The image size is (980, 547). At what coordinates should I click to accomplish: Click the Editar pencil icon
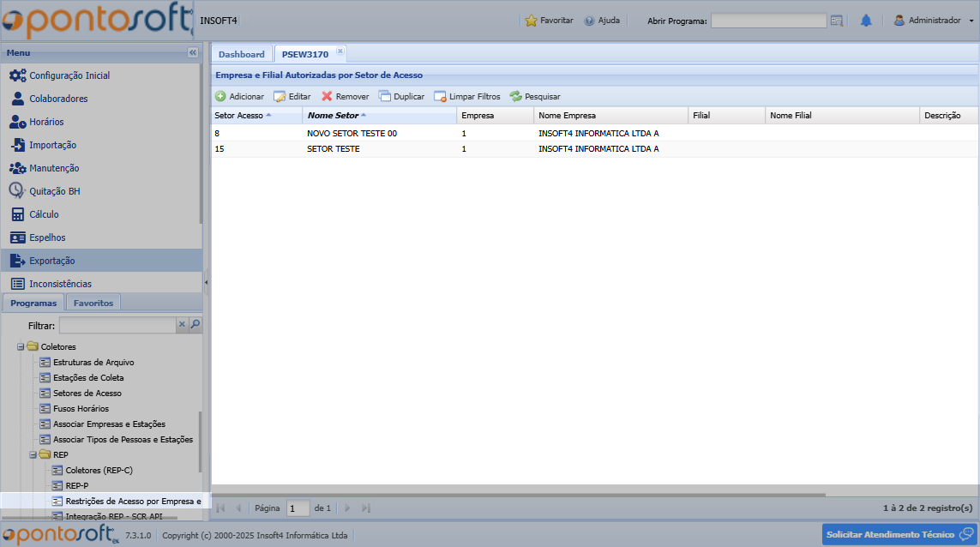(x=280, y=97)
